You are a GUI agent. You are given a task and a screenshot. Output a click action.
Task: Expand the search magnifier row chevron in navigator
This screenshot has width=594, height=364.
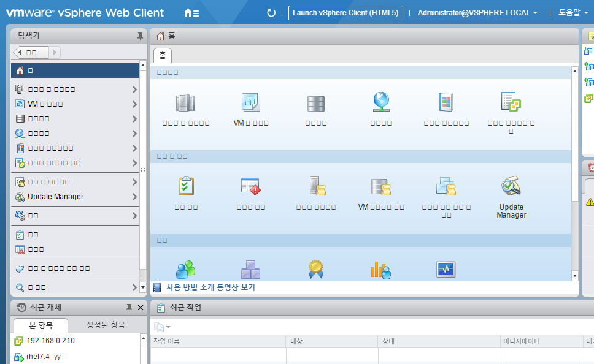pos(134,287)
